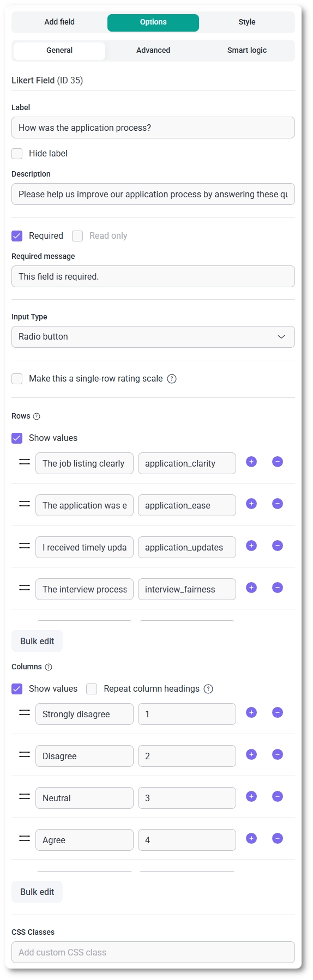Check the Hide label checkbox
313x980 pixels.
(17, 154)
